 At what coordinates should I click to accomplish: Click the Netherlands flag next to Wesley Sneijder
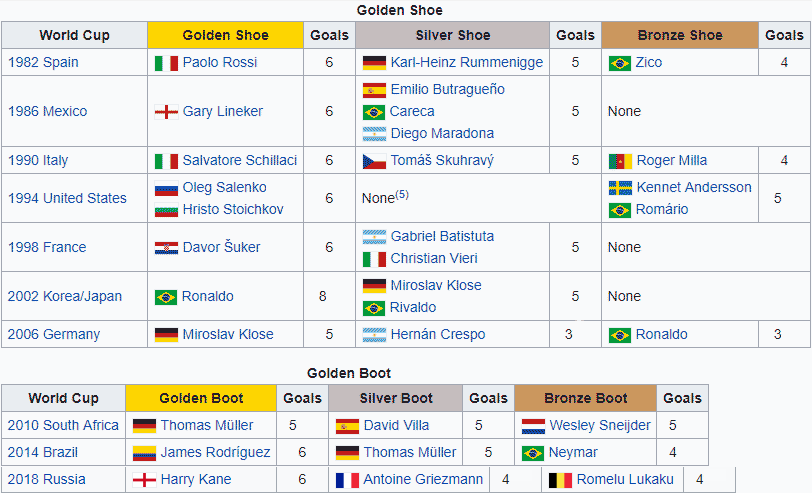[x=533, y=426]
